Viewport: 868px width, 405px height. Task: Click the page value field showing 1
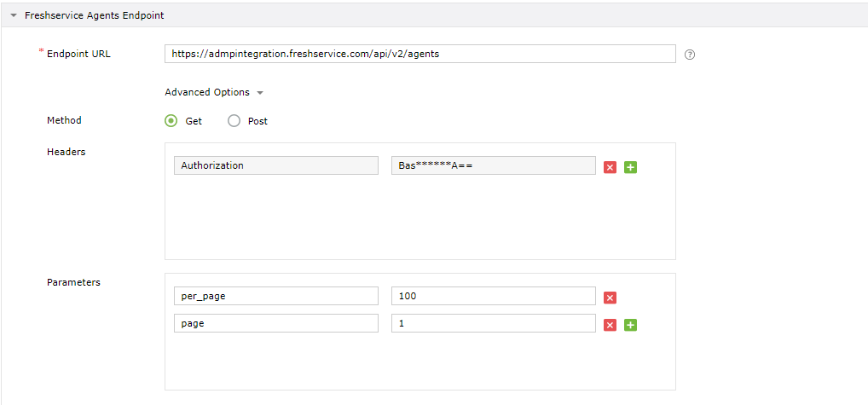tap(493, 324)
